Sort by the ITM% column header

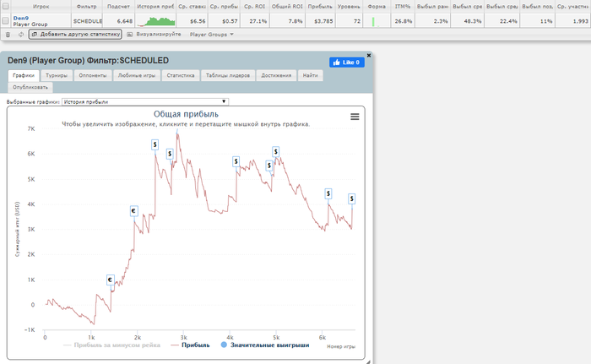pyautogui.click(x=403, y=7)
